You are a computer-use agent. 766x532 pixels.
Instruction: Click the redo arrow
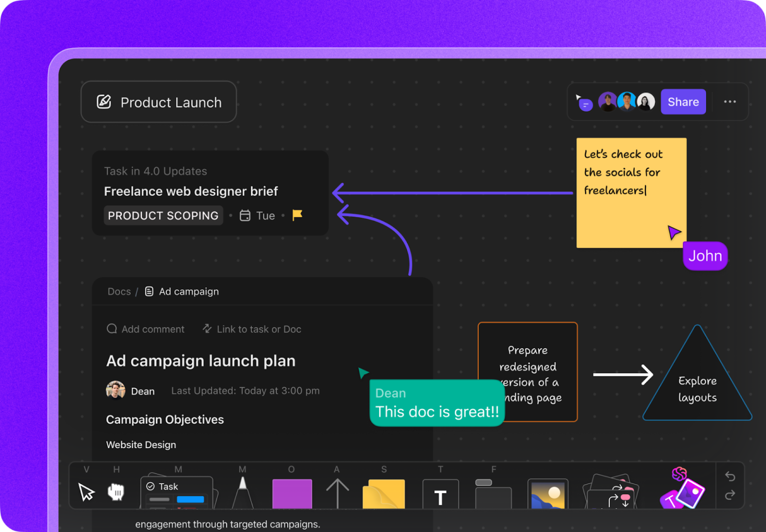point(730,495)
